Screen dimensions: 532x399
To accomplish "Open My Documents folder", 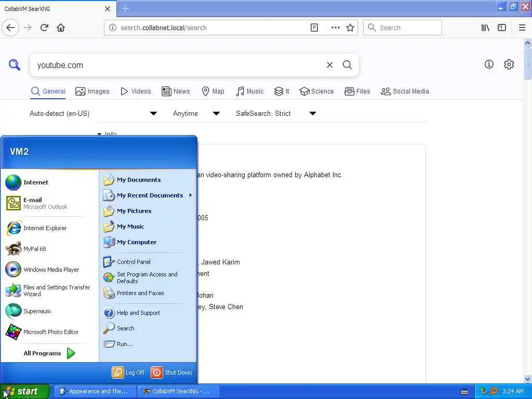I will pos(148,180).
